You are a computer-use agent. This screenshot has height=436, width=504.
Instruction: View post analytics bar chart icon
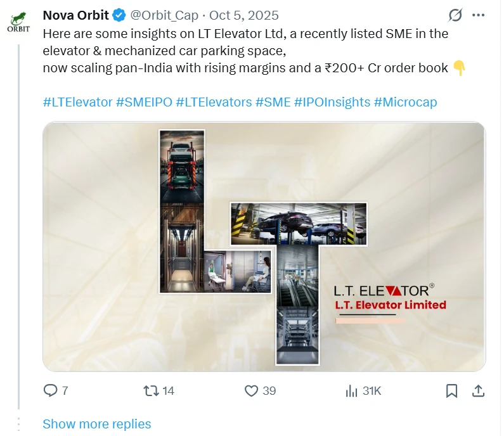point(351,391)
